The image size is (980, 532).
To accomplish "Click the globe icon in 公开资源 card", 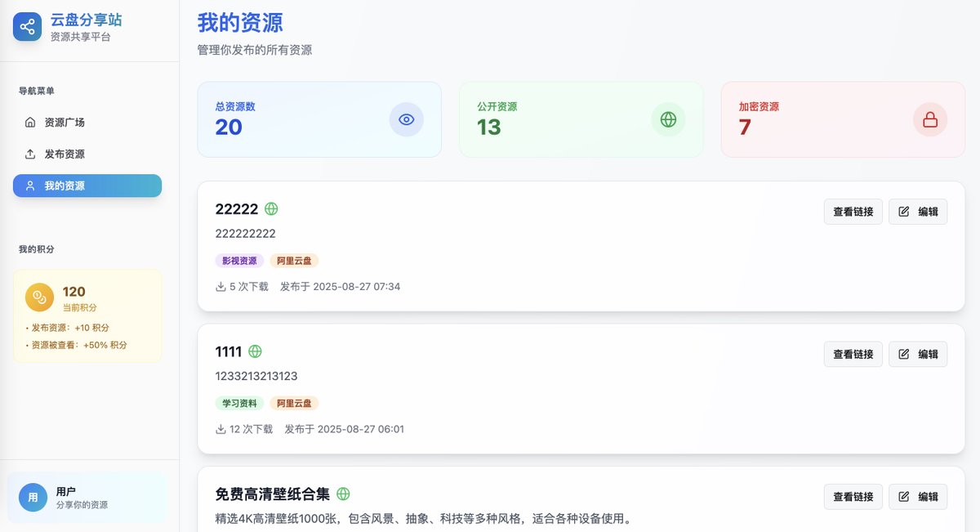I will coord(668,119).
